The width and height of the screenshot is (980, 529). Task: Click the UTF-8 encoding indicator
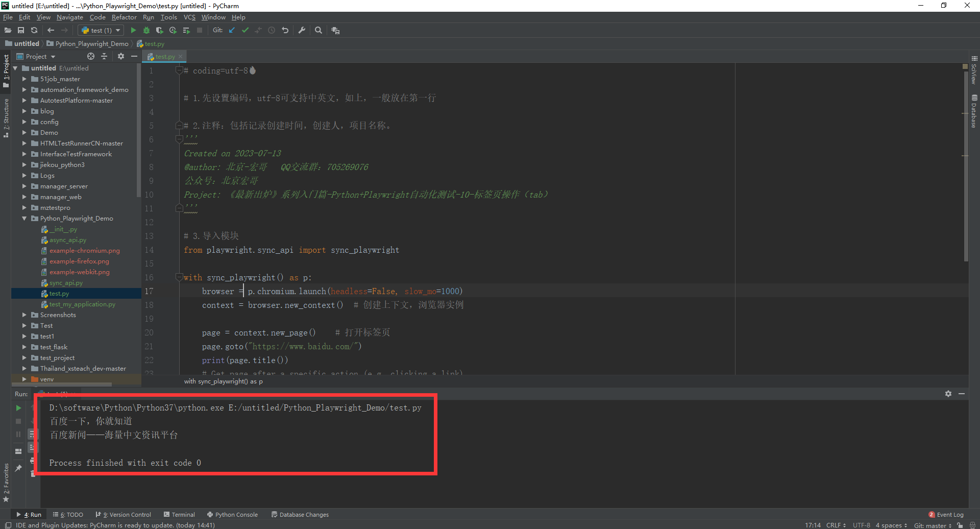pyautogui.click(x=862, y=525)
